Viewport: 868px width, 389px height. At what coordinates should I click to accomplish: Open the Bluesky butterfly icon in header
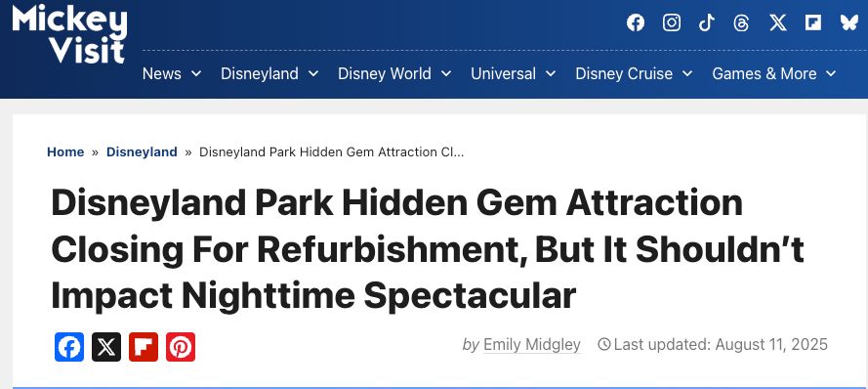click(848, 22)
